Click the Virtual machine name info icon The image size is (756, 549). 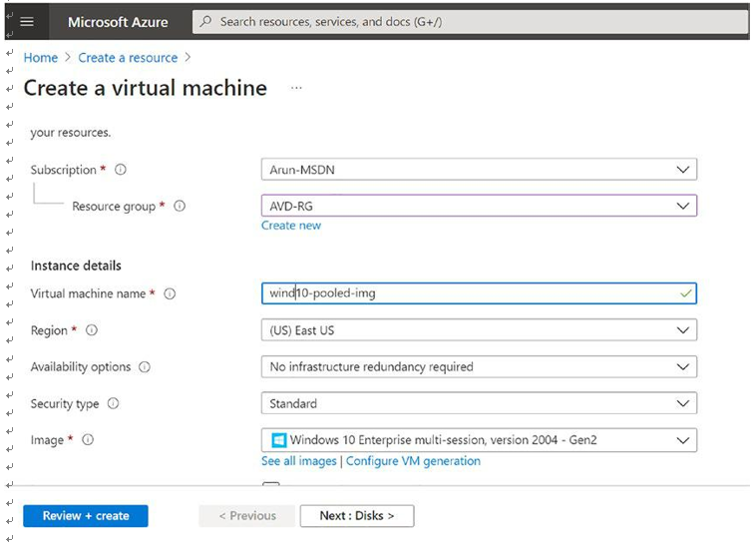click(170, 293)
